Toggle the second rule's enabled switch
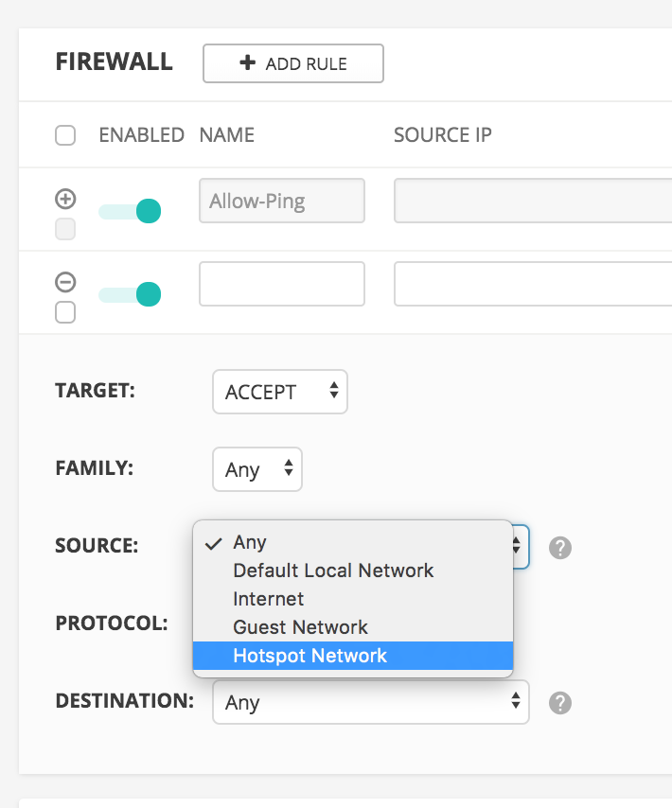 (x=131, y=295)
